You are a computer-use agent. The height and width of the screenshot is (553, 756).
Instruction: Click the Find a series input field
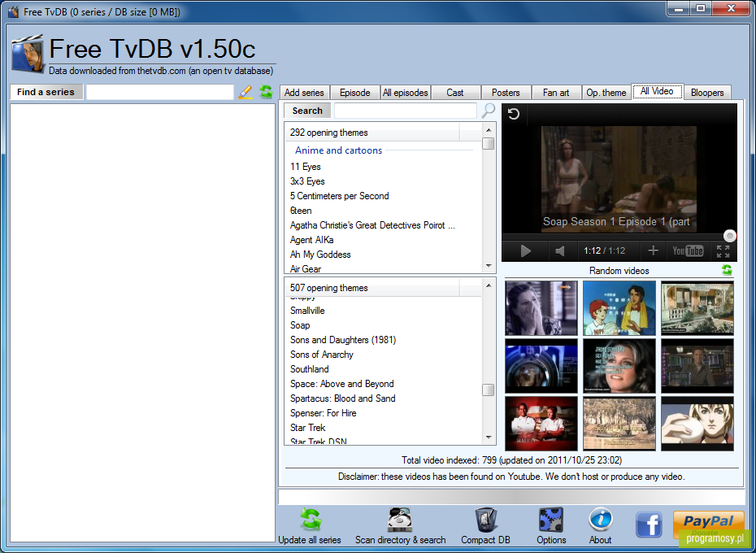click(x=160, y=92)
